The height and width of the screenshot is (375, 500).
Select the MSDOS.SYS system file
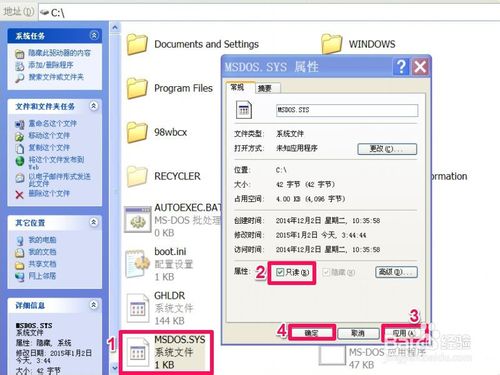pyautogui.click(x=166, y=352)
